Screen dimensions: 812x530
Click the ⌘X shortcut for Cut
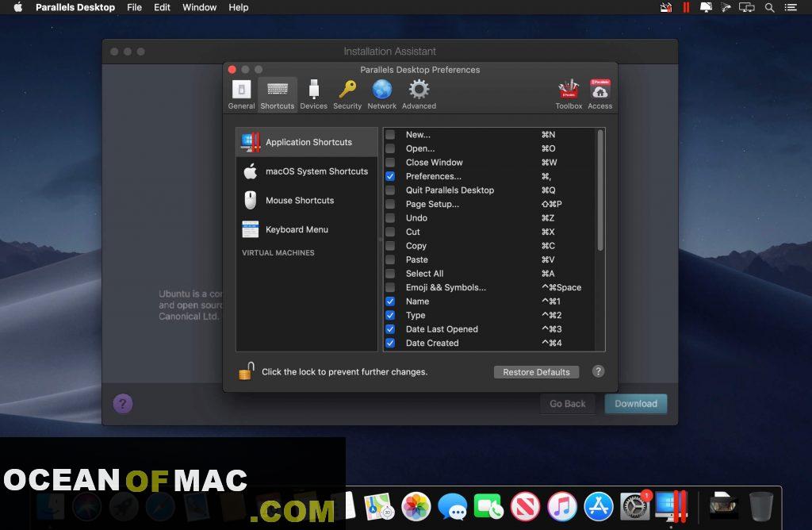tap(548, 232)
